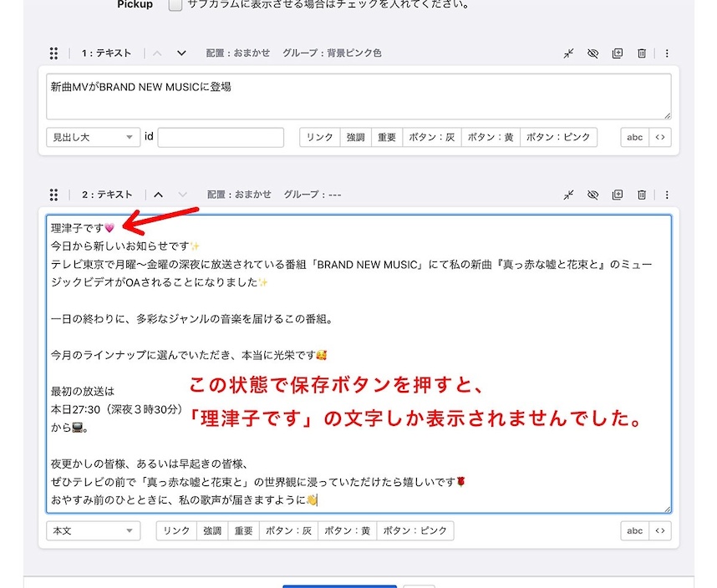Duplicate text block 1
Image resolution: width=717 pixels, height=588 pixels.
(x=618, y=53)
